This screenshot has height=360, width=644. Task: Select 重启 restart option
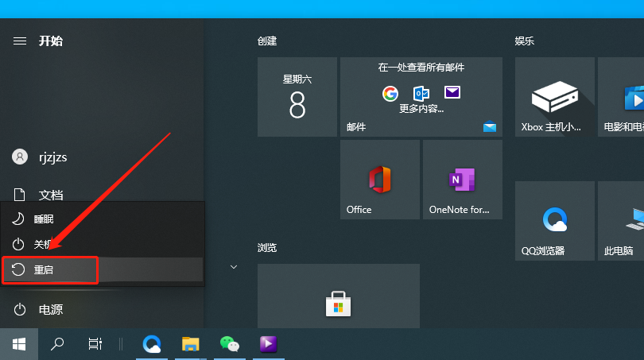pyautogui.click(x=103, y=269)
